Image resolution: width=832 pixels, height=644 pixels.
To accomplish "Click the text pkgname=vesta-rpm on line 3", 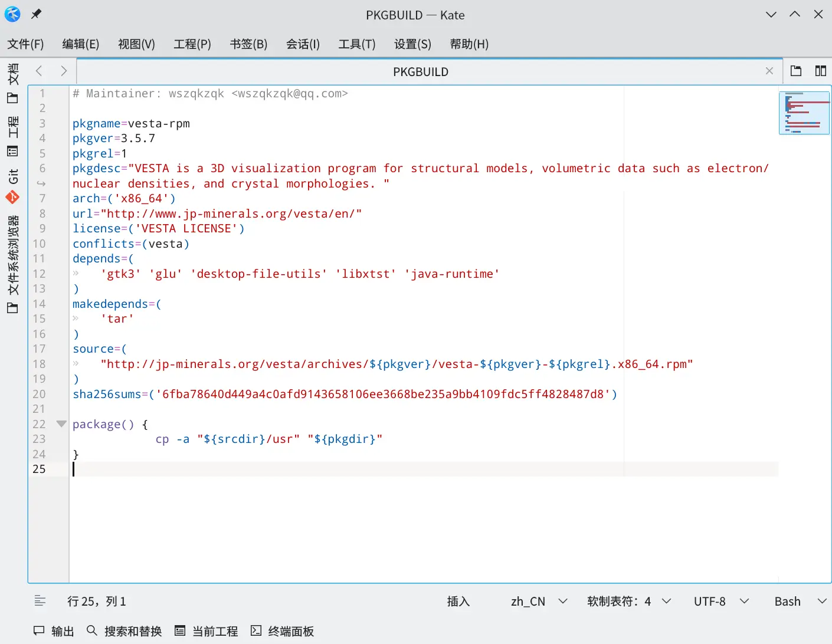I will coord(131,123).
